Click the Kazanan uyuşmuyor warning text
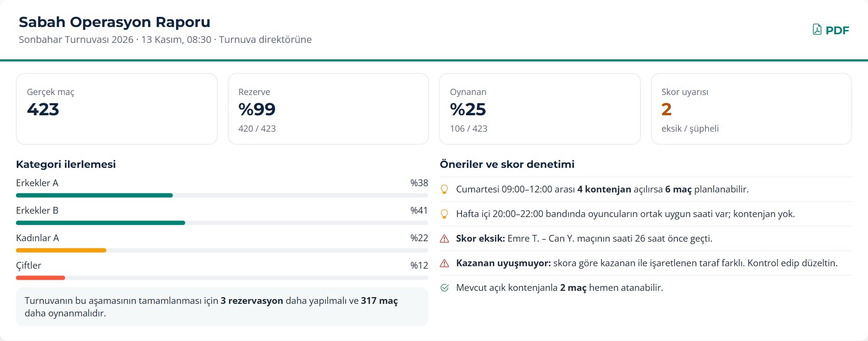 (647, 263)
